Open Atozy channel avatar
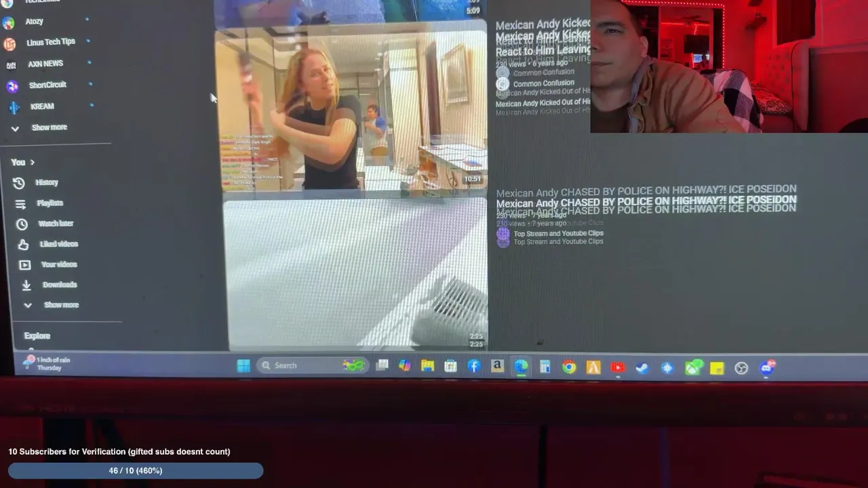The height and width of the screenshot is (488, 868). coord(8,22)
